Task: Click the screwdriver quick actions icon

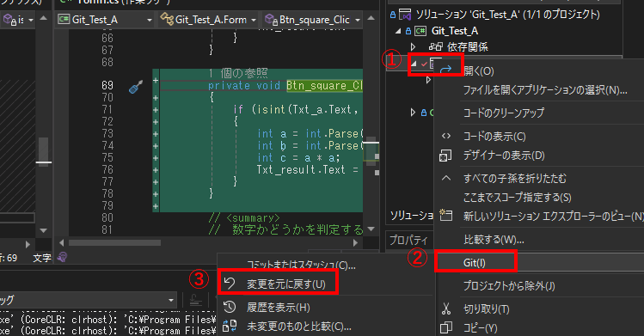Action: coord(136,86)
